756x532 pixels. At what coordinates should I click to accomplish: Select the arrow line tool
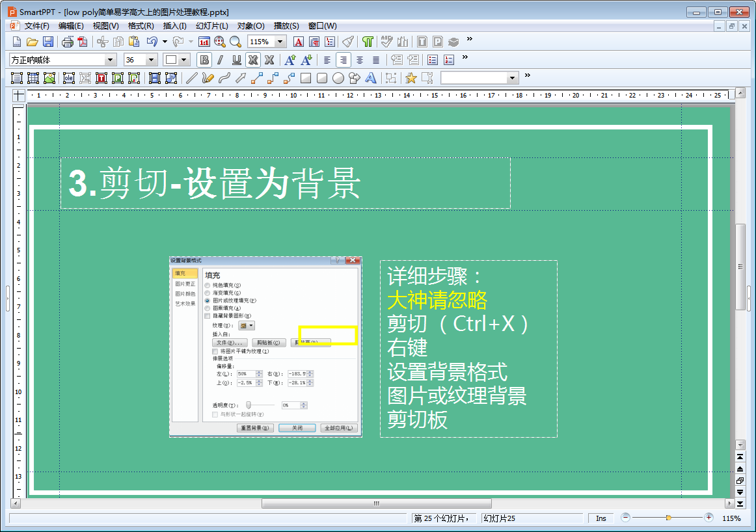tap(241, 77)
